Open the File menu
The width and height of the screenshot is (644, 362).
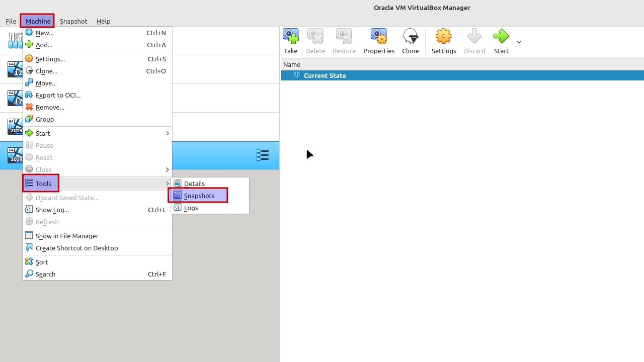(11, 21)
